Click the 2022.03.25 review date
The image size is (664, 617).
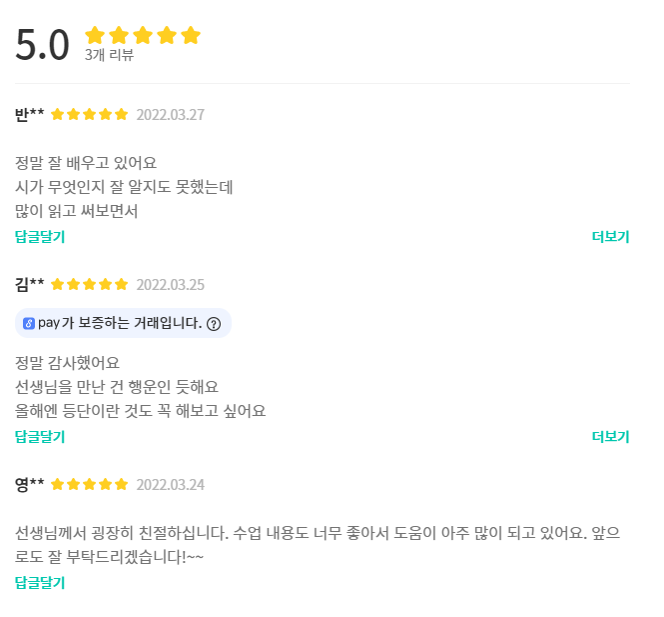170,284
